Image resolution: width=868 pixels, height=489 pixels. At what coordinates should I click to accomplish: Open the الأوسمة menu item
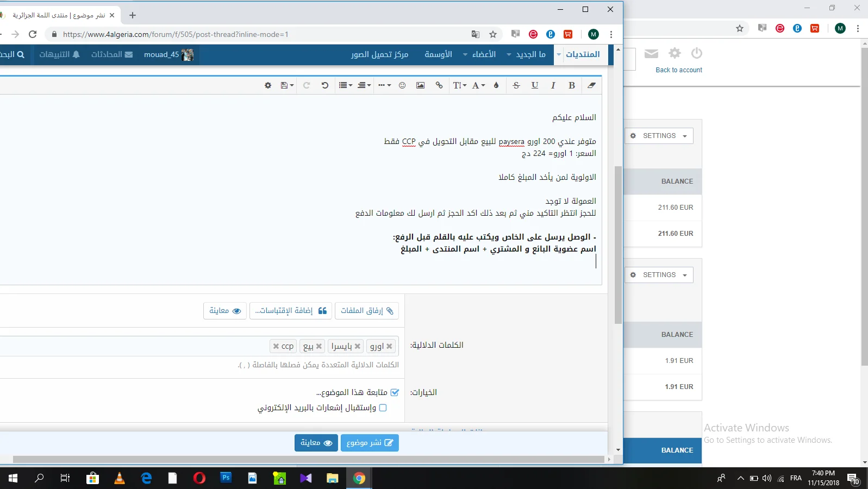[x=438, y=54]
